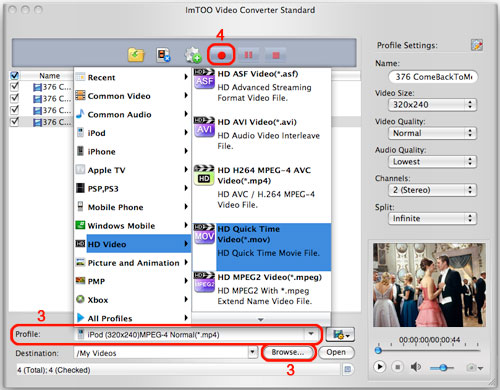500x390 pixels.
Task: Click the Windows Mobile menu icon
Action: click(x=80, y=225)
